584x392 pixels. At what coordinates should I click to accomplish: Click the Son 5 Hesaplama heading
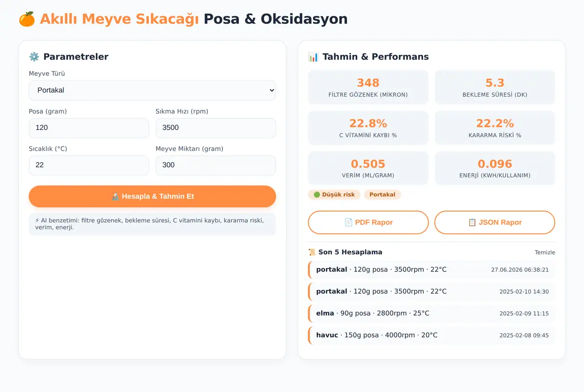[x=350, y=252]
